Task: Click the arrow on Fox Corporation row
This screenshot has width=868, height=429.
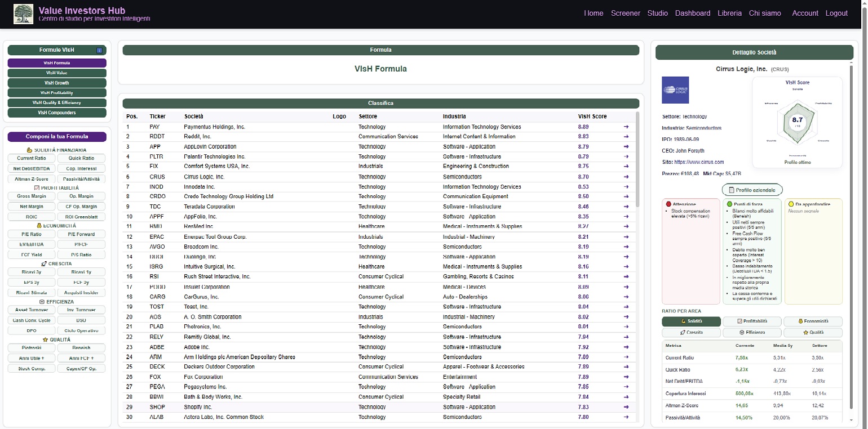Action: coord(626,377)
